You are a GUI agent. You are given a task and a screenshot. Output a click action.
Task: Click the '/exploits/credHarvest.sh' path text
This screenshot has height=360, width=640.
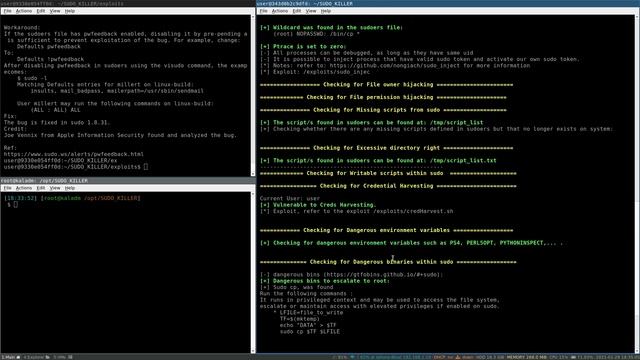click(413, 211)
